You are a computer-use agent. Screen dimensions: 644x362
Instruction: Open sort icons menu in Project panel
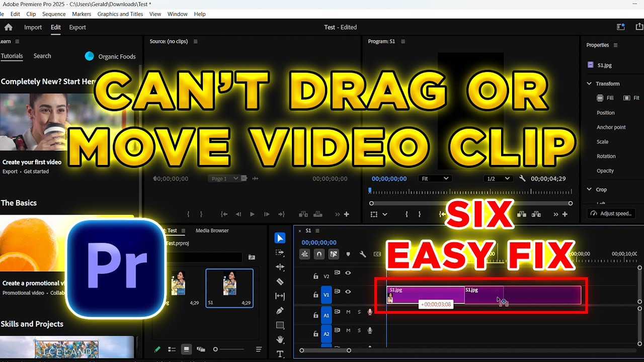pyautogui.click(x=259, y=349)
